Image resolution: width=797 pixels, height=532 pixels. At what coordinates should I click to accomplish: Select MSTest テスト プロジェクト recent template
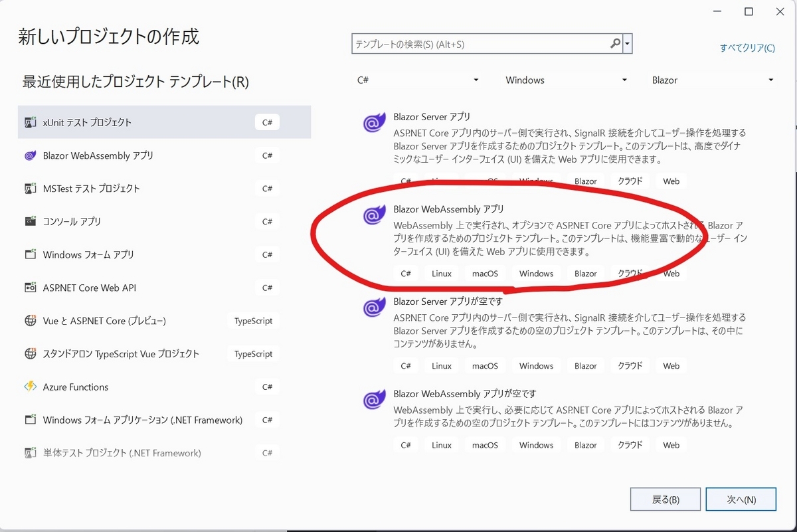[164, 189]
